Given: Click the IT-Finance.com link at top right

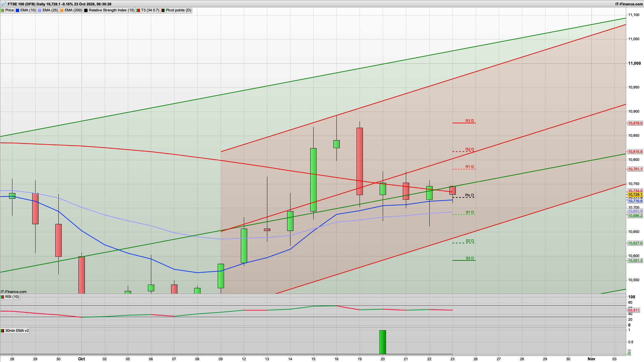Looking at the screenshot, I should click(x=629, y=4).
